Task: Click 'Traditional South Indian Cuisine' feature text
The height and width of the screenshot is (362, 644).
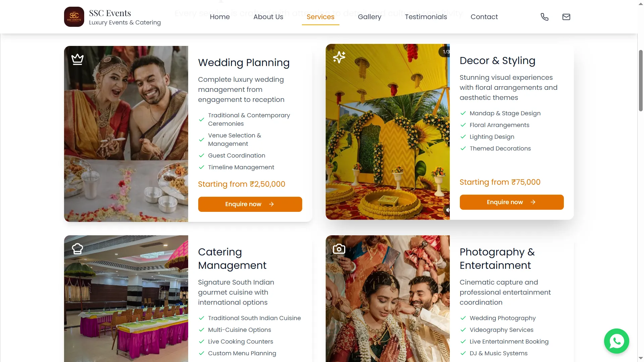Action: point(254,318)
